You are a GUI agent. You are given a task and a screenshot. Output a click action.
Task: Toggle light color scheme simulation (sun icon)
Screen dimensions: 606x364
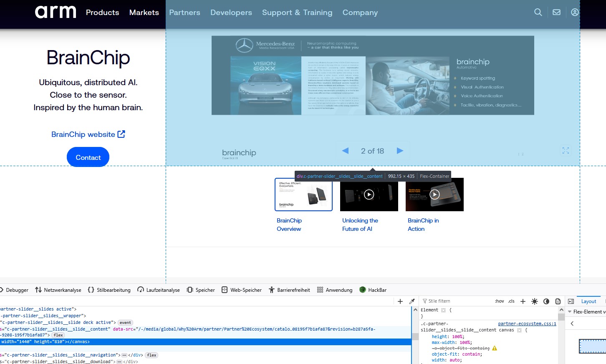pos(535,301)
